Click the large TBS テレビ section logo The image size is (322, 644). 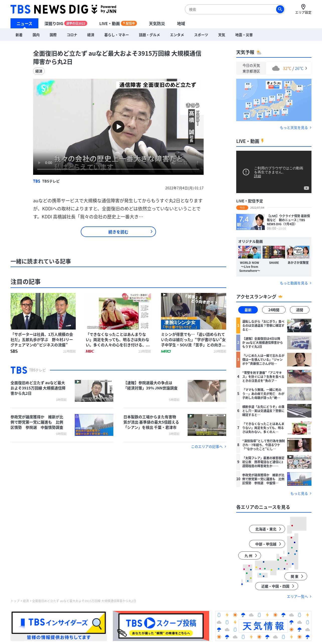pyautogui.click(x=19, y=370)
